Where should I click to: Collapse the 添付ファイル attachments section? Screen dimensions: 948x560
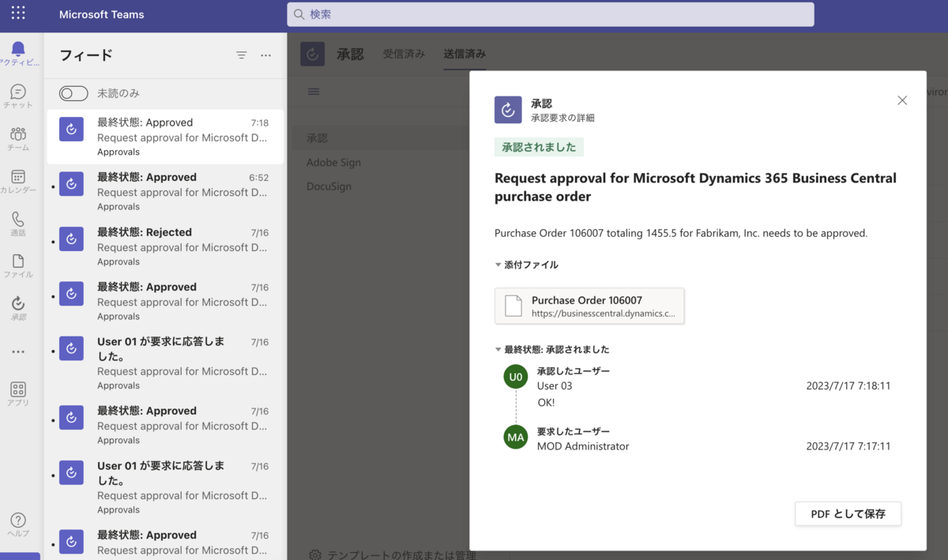coord(497,265)
